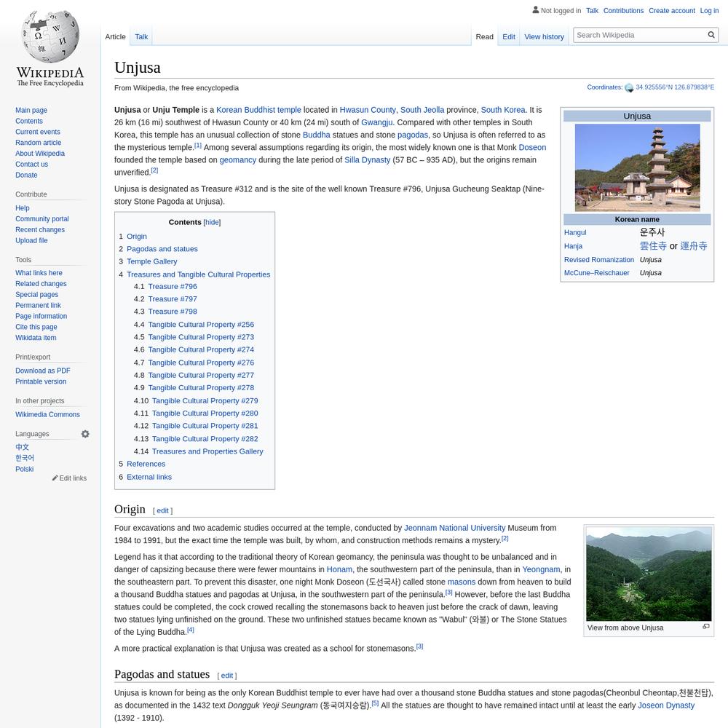Open the pagodas link in intro

point(413,135)
